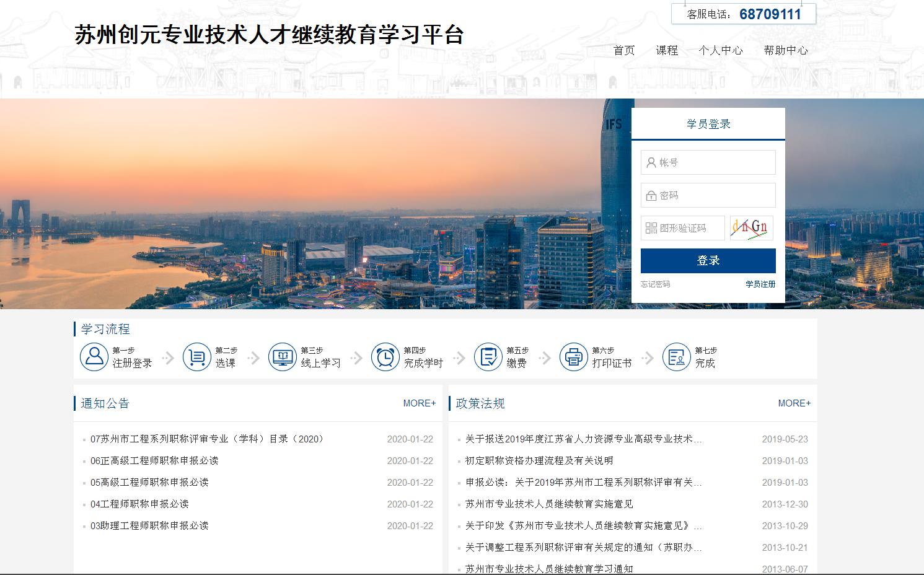The image size is (924, 575).
Task: Click into the 密码 password field
Action: click(708, 195)
